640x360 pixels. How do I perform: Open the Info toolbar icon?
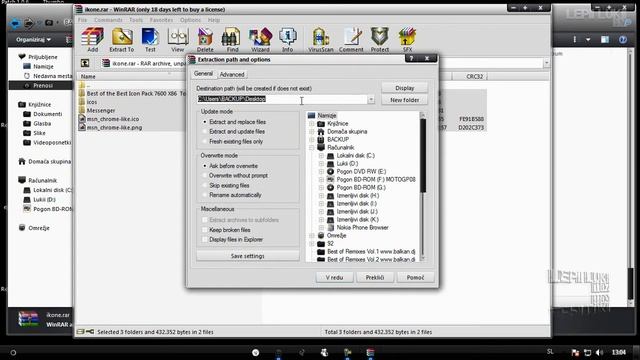pyautogui.click(x=287, y=40)
